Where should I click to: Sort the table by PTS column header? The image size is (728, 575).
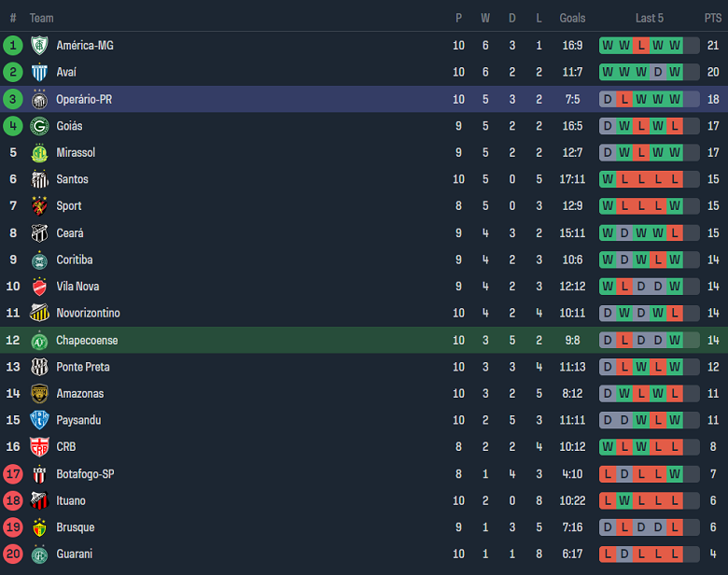point(712,18)
